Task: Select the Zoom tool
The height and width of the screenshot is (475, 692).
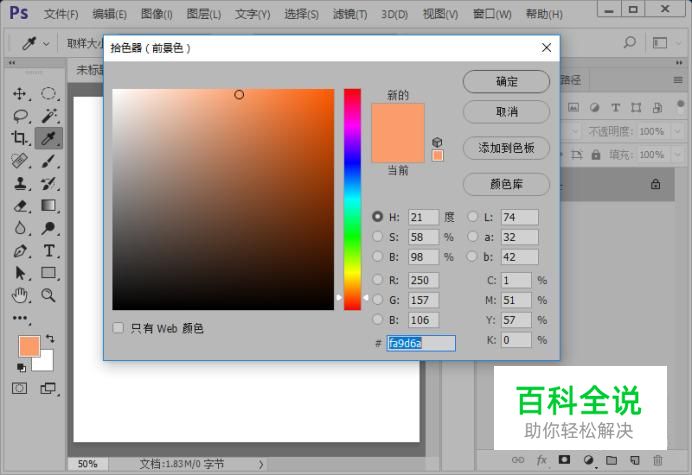Action: pos(48,295)
